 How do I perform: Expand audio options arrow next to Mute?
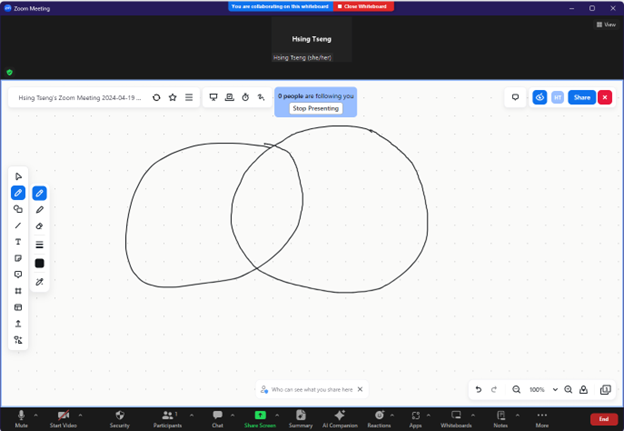click(x=36, y=415)
